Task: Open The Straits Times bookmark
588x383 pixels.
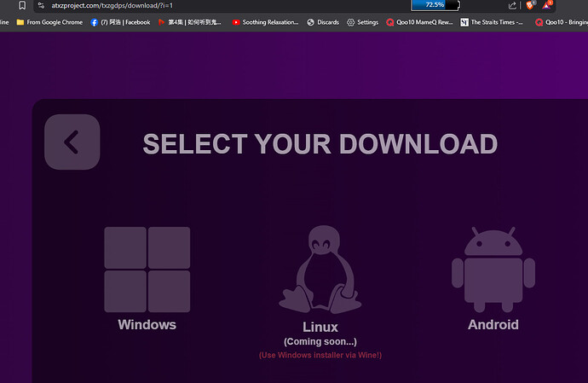Action: [x=492, y=22]
